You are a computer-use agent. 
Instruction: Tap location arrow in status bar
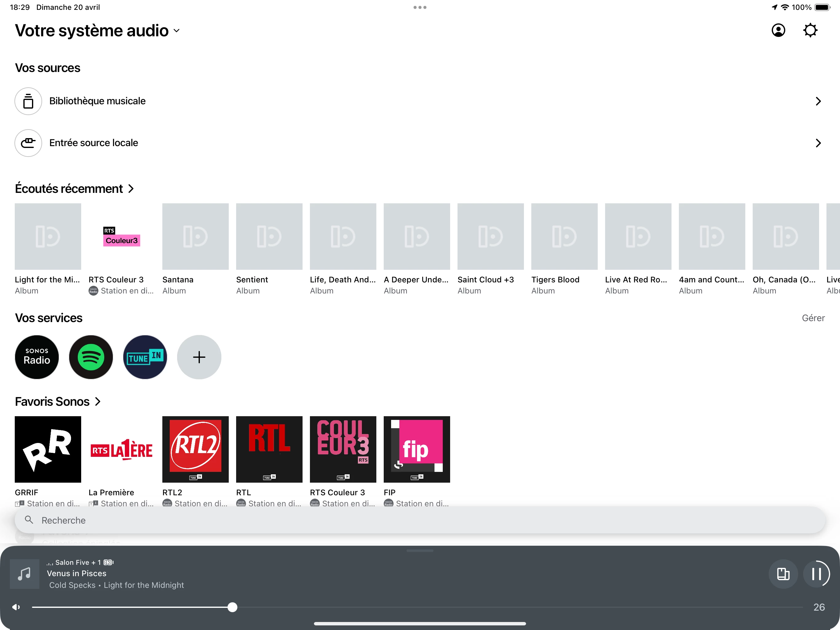coord(775,7)
